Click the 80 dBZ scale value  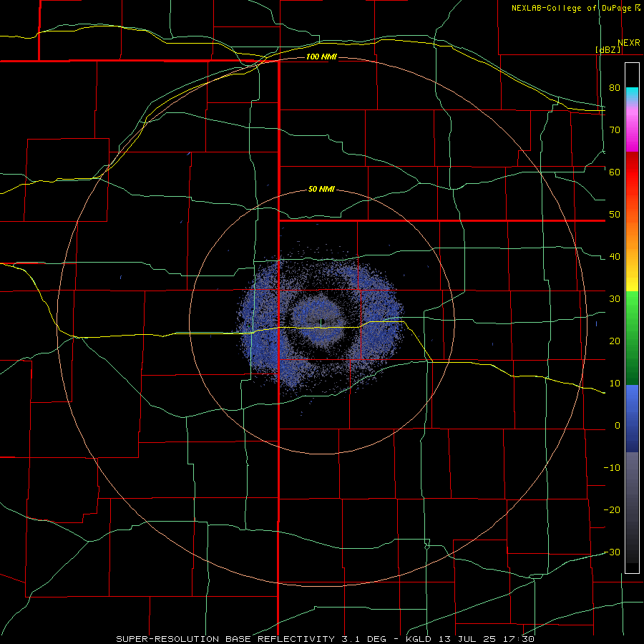[615, 87]
